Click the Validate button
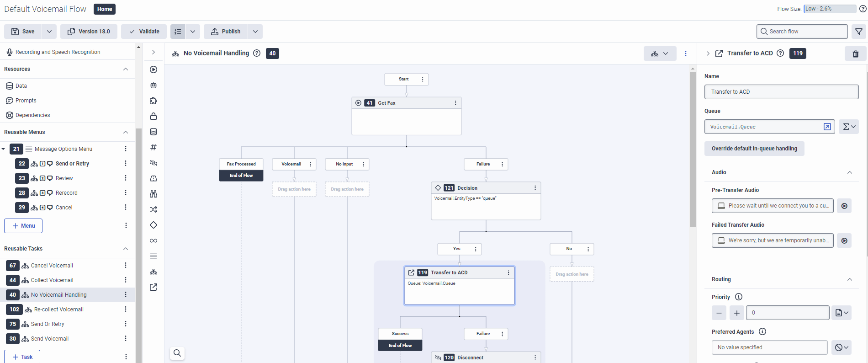Image resolution: width=868 pixels, height=363 pixels. coord(144,32)
